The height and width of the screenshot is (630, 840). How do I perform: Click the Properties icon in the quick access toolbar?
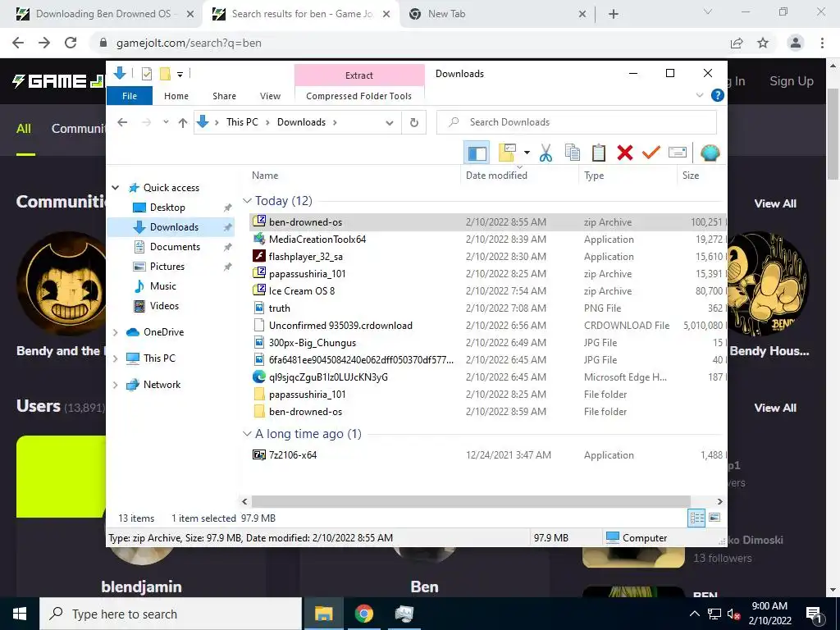pyautogui.click(x=146, y=74)
